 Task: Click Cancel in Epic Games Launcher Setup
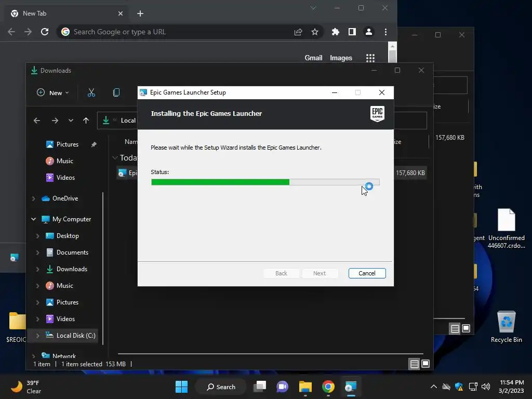(367, 273)
